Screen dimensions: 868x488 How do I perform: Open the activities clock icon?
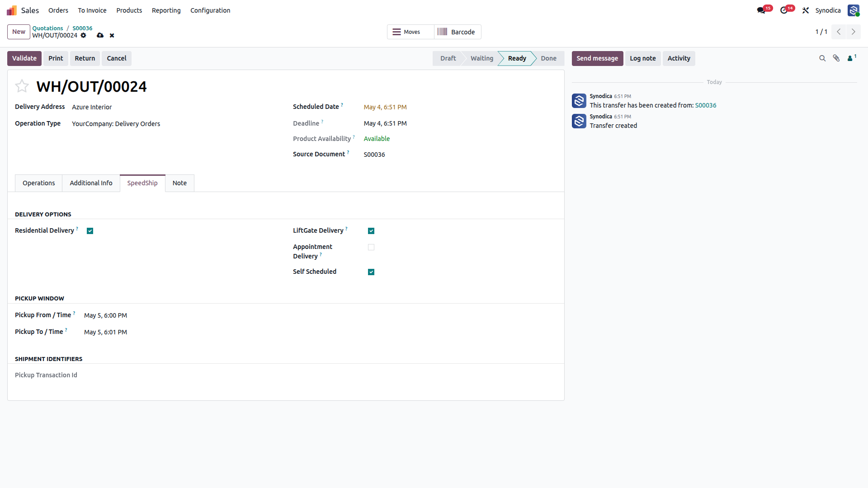click(784, 10)
